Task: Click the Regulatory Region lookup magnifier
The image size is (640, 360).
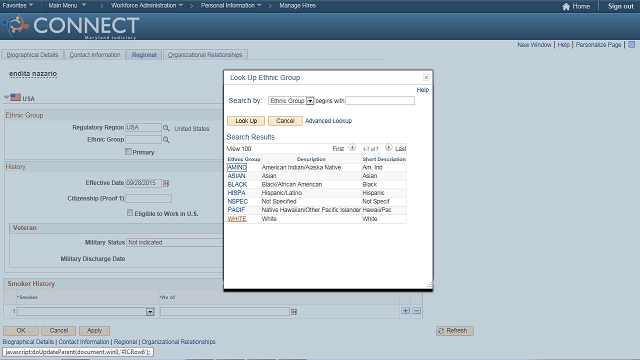Action: point(166,128)
